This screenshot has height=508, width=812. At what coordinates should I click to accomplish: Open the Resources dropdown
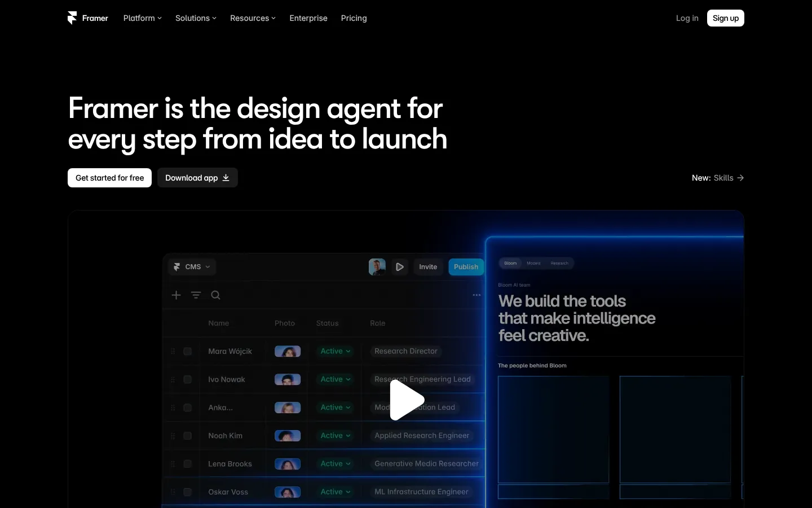pos(253,18)
